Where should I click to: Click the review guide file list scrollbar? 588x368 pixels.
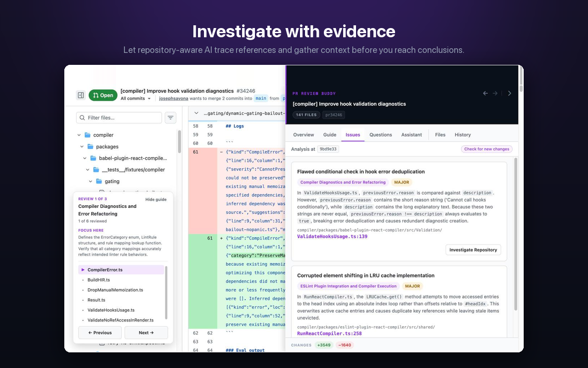pos(166,292)
